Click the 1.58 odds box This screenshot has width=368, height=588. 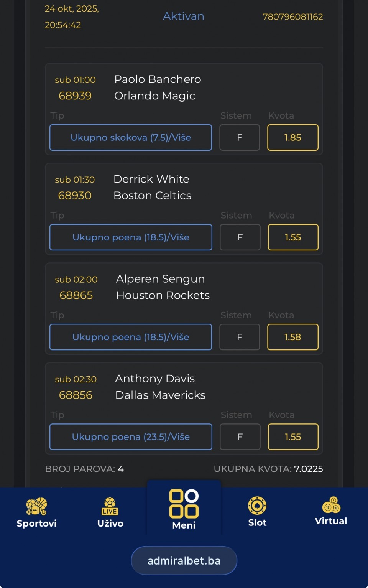293,337
